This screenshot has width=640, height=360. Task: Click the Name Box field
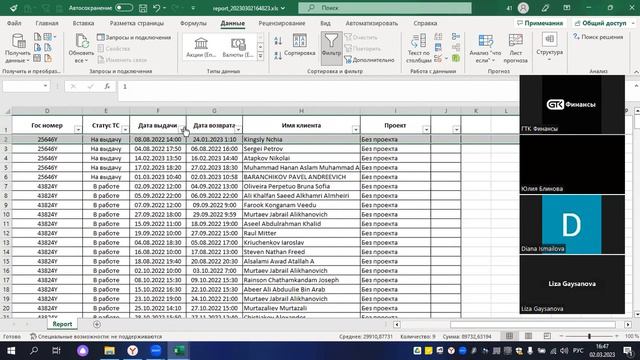(x=26, y=86)
